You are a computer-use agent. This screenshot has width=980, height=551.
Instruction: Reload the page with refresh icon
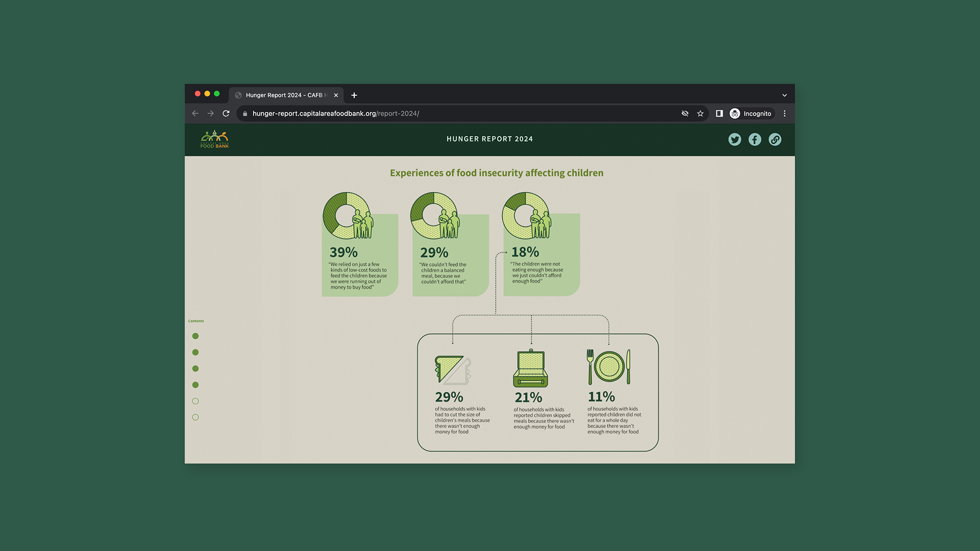point(226,113)
